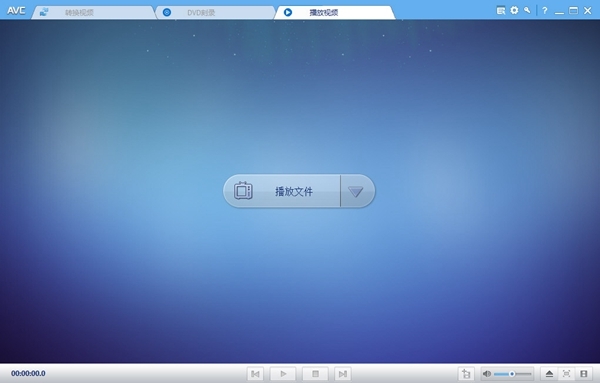600x383 pixels.
Task: Click the key registration icon
Action: pos(527,10)
